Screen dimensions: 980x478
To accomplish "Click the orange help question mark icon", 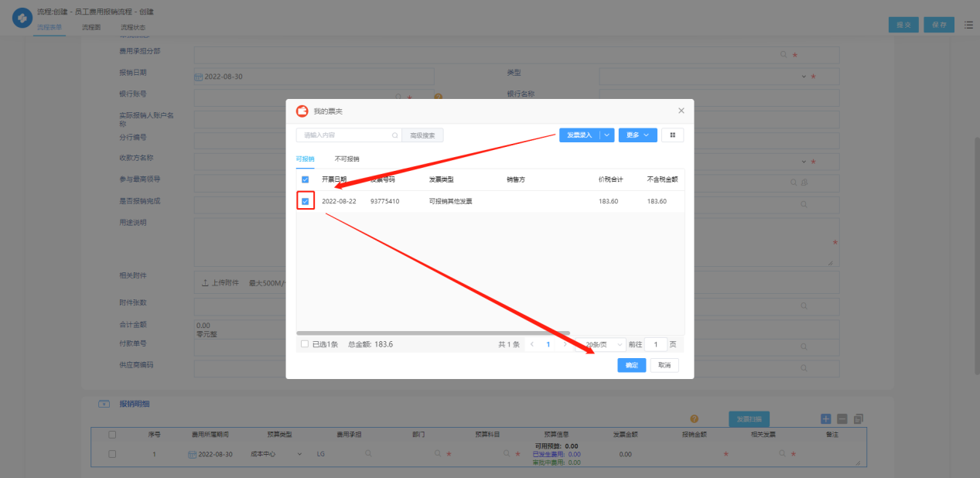I will (x=695, y=418).
